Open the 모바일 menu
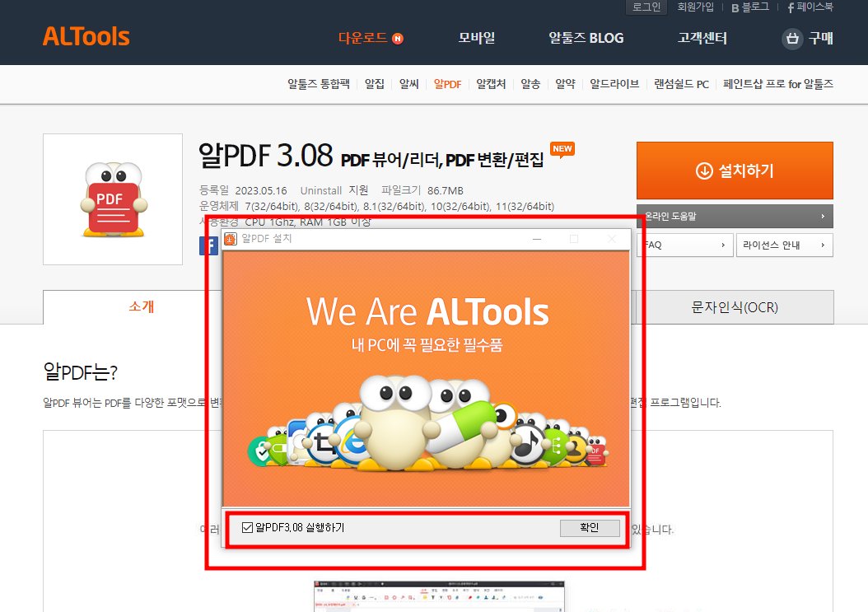The image size is (868, 612). 477,38
